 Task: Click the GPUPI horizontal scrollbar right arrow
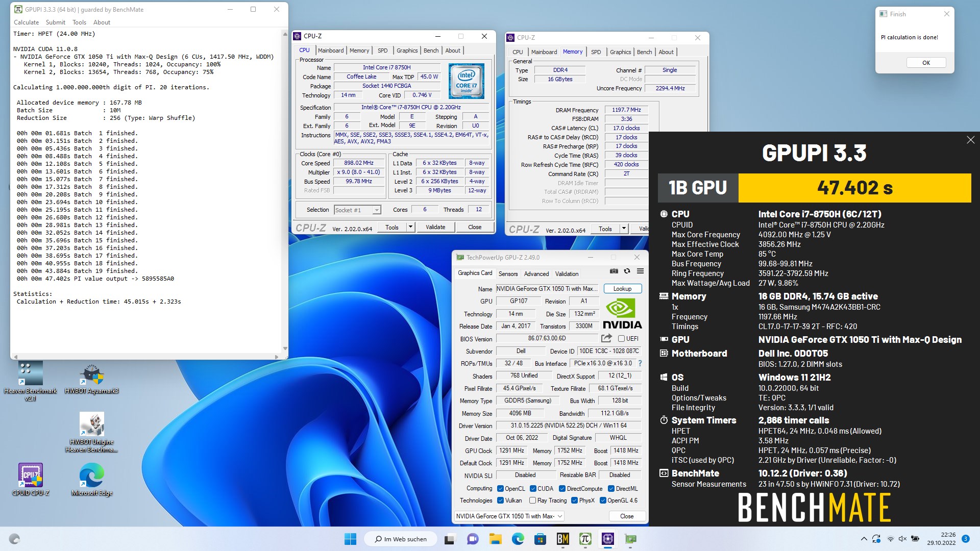click(277, 357)
